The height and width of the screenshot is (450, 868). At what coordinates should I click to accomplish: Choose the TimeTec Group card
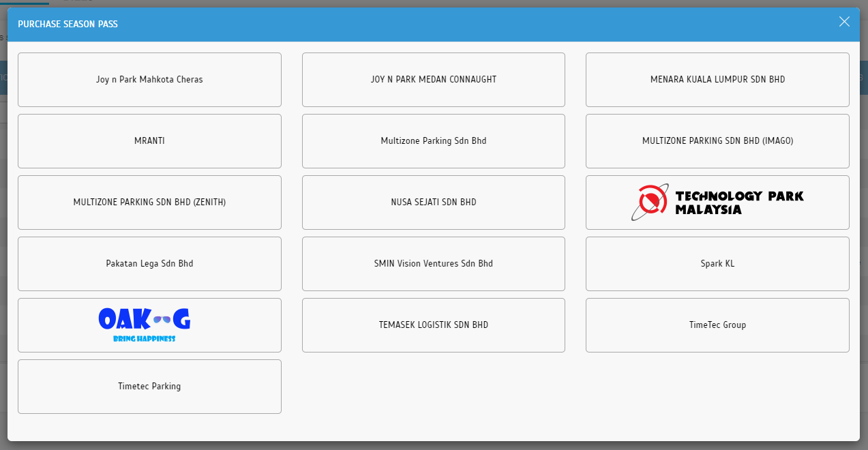[x=717, y=325]
